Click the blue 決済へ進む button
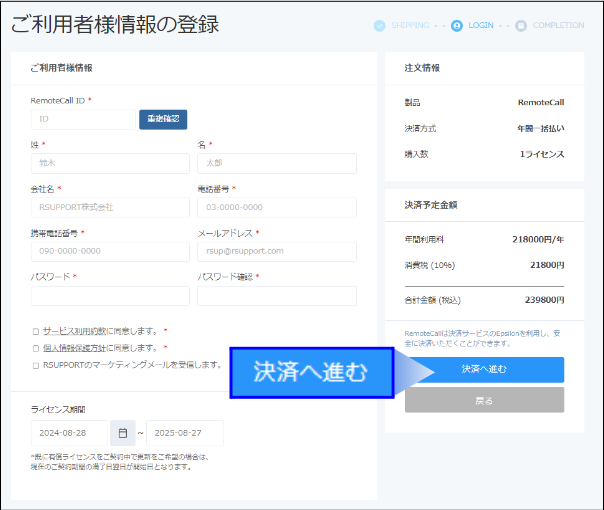604x510 pixels. pos(484,369)
